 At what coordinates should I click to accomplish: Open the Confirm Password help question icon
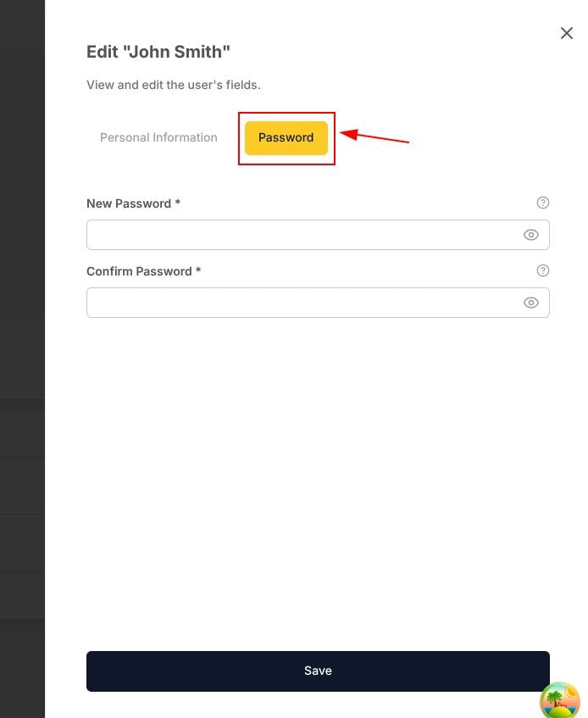(543, 270)
